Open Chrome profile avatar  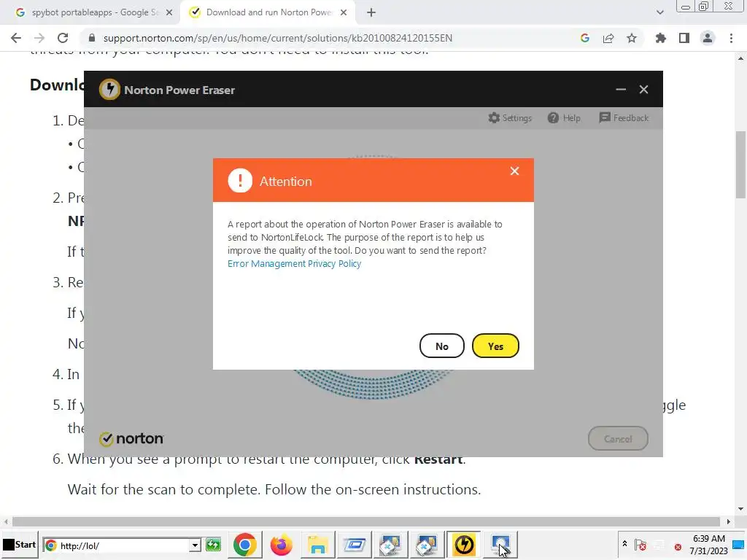[708, 38]
